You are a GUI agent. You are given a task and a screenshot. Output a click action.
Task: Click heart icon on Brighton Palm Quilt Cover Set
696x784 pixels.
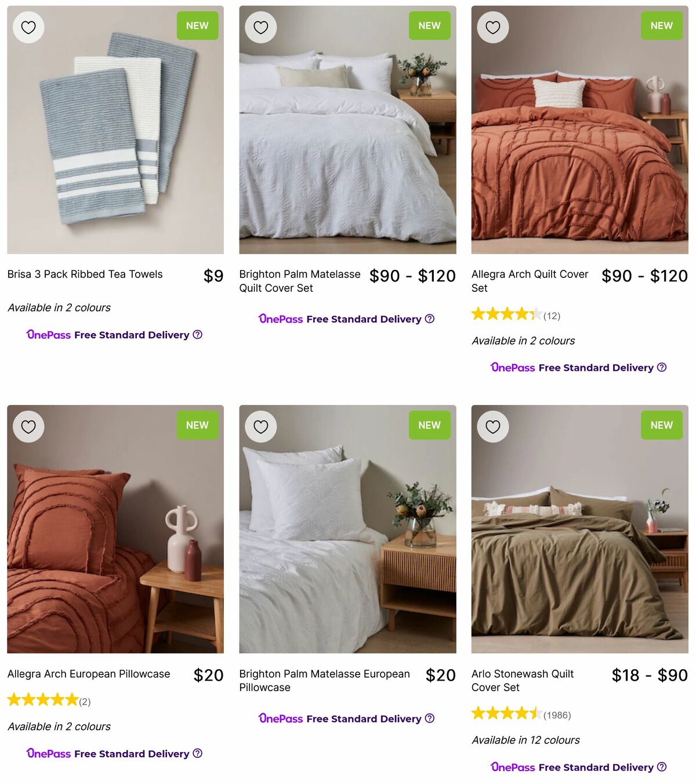(x=260, y=27)
